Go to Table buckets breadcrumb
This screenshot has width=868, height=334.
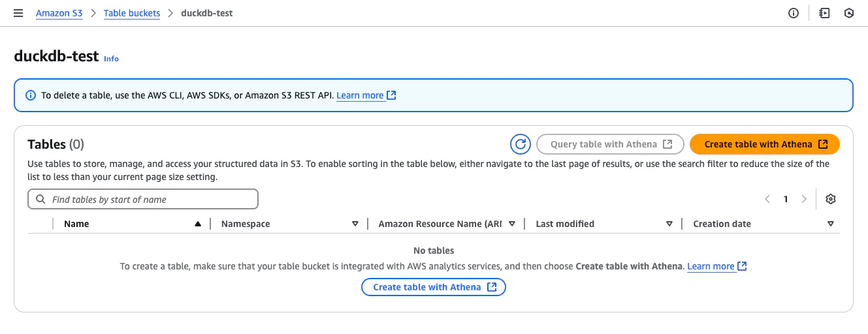tap(132, 13)
